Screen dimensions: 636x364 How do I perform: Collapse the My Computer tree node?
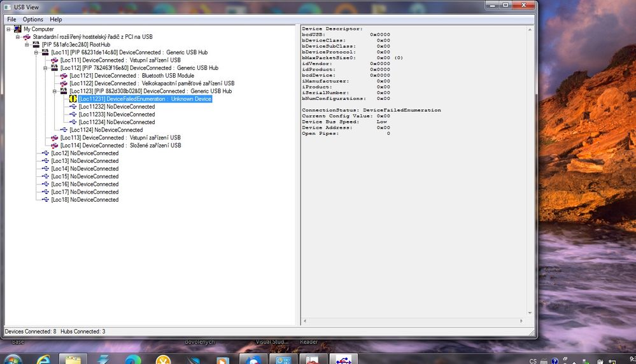tap(8, 29)
